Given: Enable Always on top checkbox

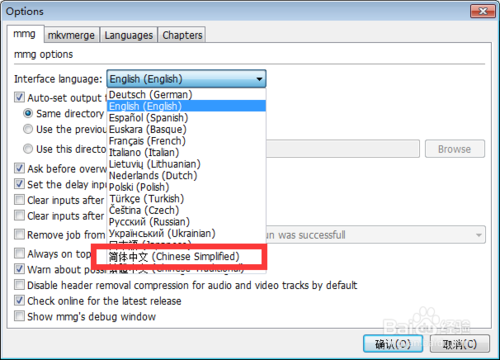Looking at the screenshot, I should pos(19,253).
